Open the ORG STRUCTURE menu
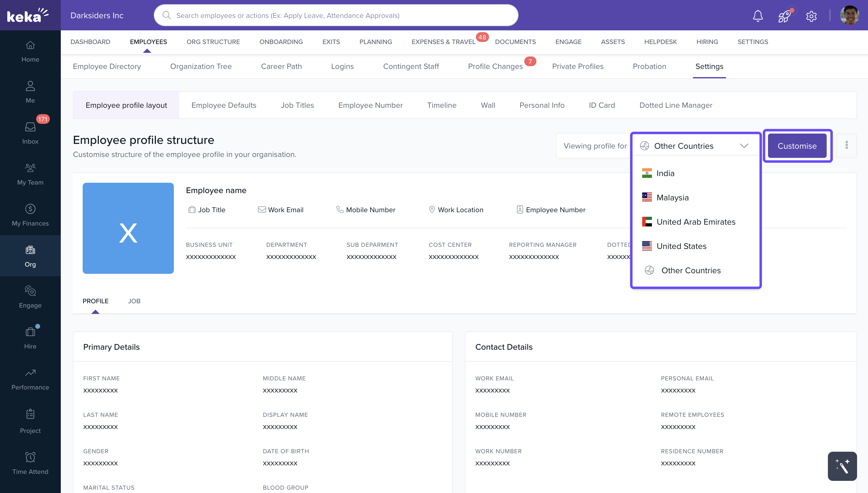The height and width of the screenshot is (493, 868). point(213,42)
